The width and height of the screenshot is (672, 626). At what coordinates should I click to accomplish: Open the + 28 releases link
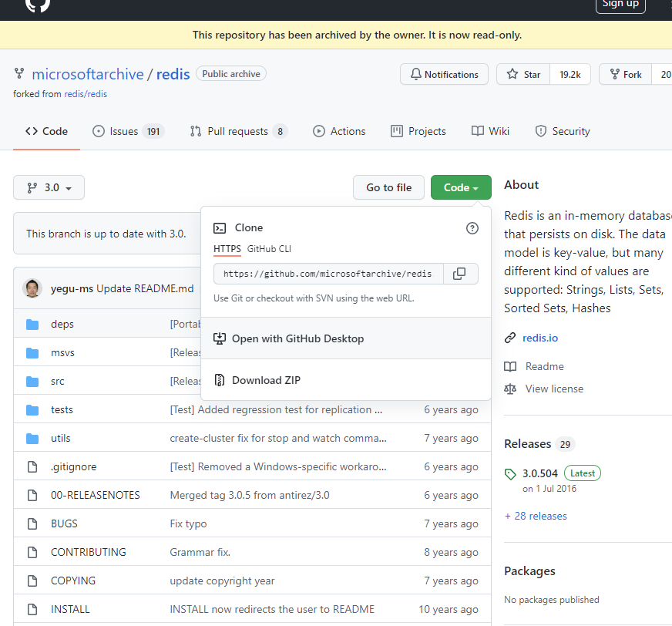[x=536, y=516]
